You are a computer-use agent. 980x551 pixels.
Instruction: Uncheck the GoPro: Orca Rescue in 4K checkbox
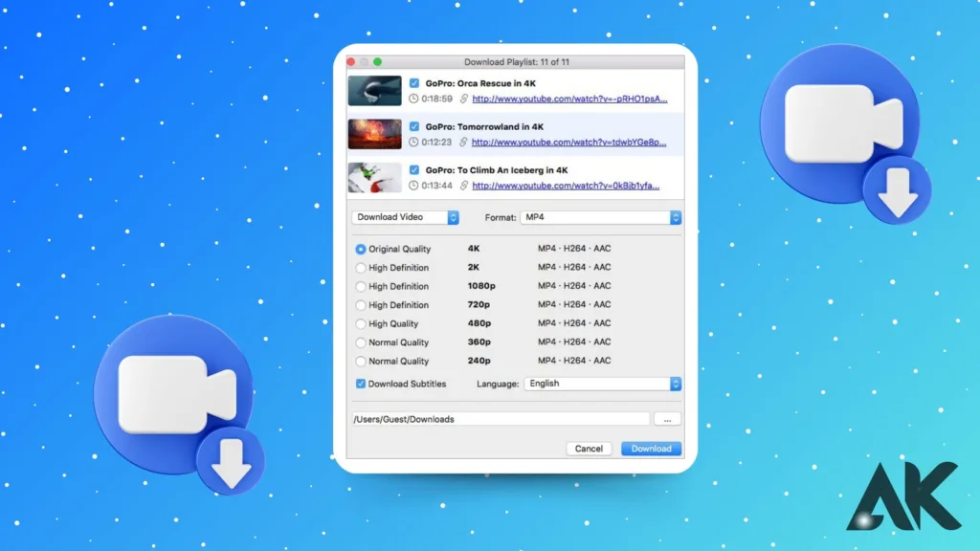tap(414, 83)
